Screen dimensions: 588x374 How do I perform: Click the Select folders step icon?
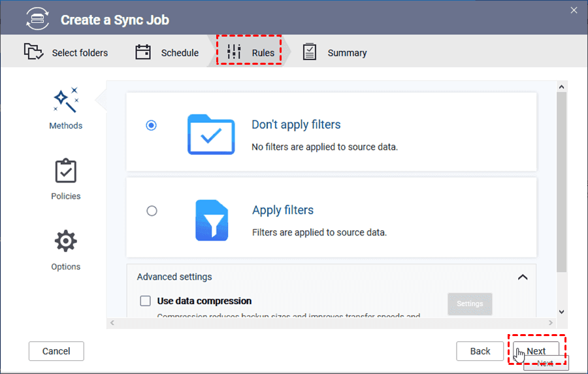point(34,52)
